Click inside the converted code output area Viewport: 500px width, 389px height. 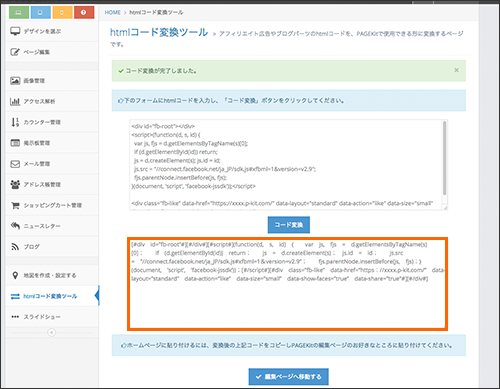[287, 284]
